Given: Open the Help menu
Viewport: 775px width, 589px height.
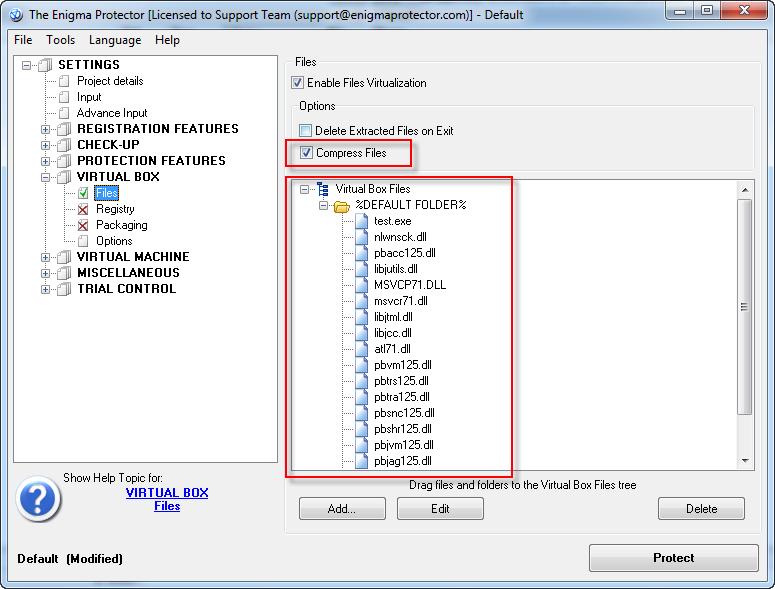Looking at the screenshot, I should 168,40.
